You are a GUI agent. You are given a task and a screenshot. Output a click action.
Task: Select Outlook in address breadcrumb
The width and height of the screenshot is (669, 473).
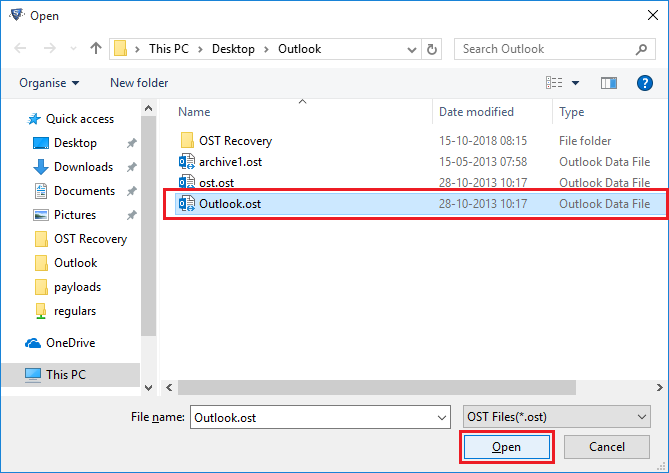coord(300,49)
